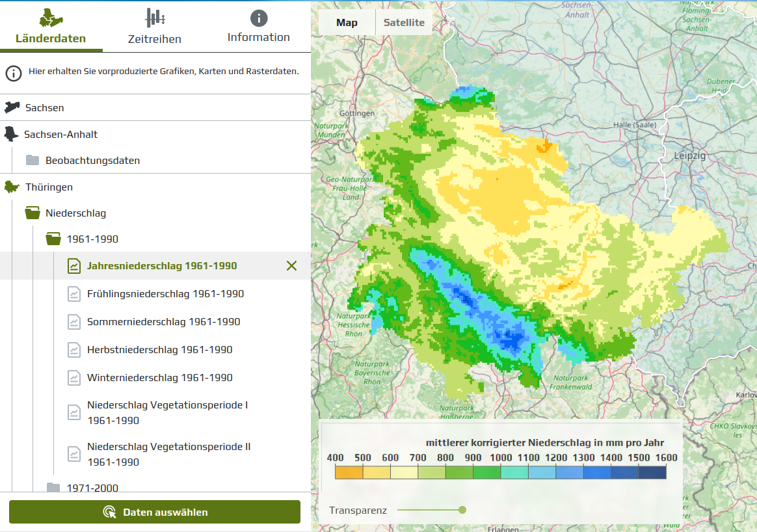Screen dimensions: 757x532
Task: Click the legend title mittlerer korrigierter Niederschlag
Action: pyautogui.click(x=545, y=443)
